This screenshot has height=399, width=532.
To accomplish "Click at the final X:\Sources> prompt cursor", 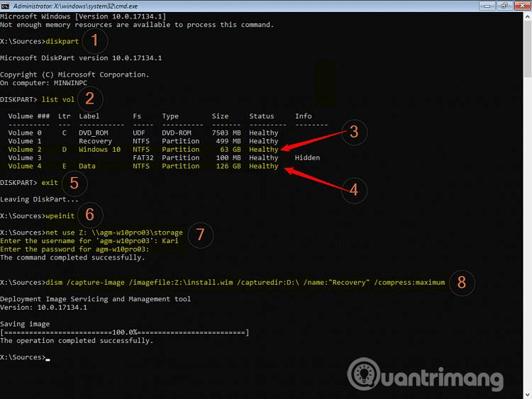I will click(48, 358).
